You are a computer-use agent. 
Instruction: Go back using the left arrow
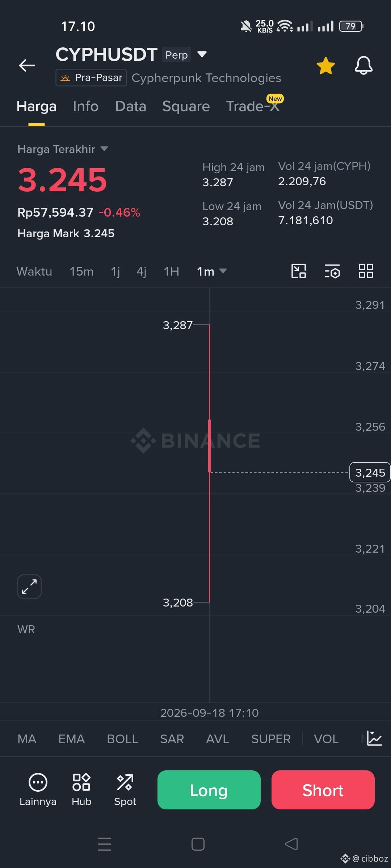pos(27,65)
